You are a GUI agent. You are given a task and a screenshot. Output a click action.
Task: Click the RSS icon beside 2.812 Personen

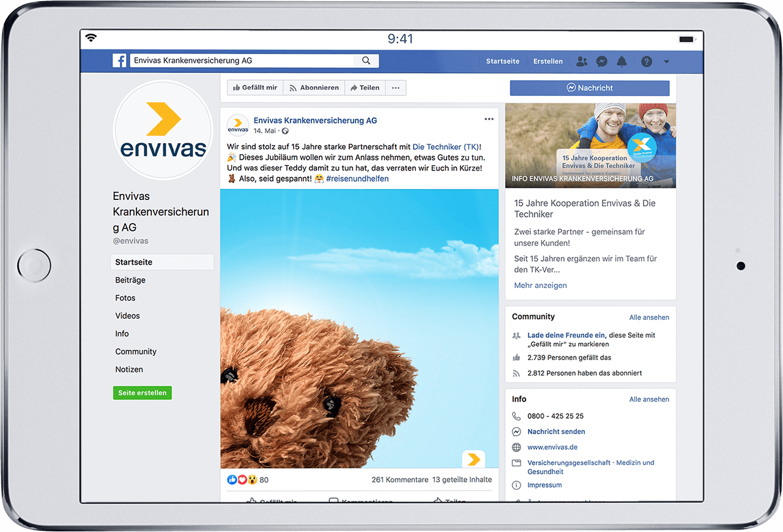516,373
